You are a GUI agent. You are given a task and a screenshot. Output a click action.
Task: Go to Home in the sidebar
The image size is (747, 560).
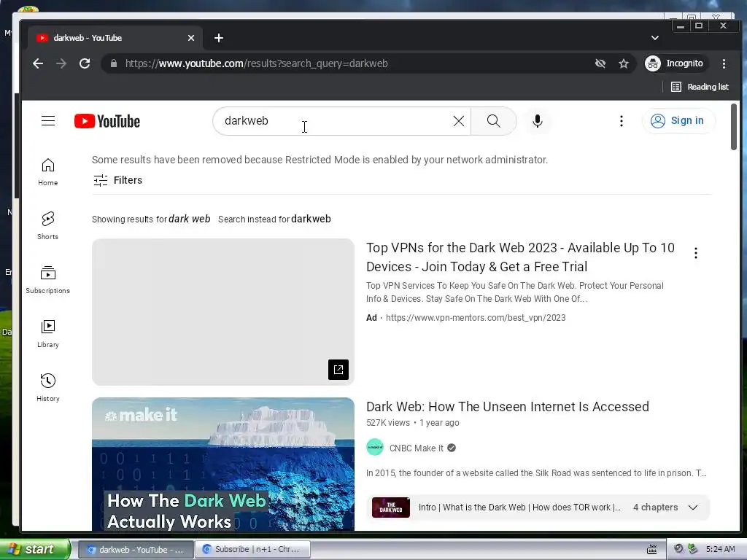(x=47, y=172)
